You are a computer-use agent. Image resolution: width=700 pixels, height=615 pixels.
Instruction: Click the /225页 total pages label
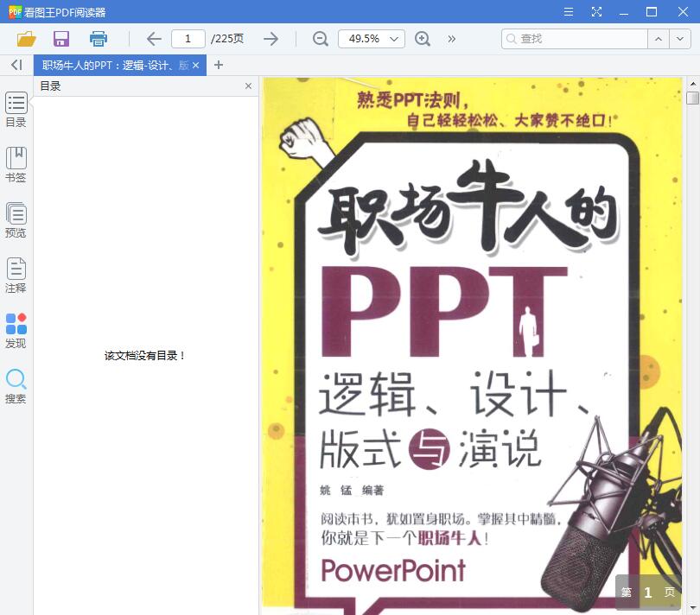click(x=227, y=39)
